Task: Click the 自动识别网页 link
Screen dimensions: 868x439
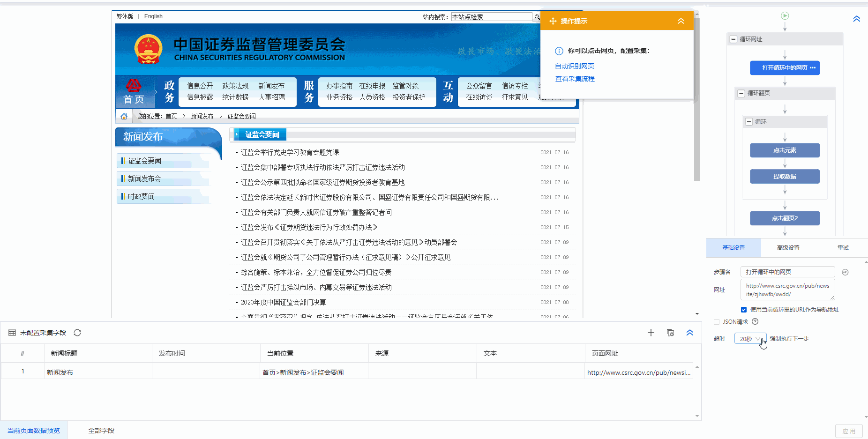Action: pos(575,66)
